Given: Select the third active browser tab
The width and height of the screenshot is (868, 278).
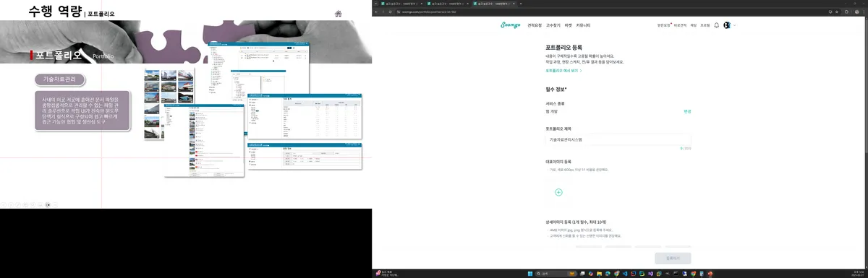Looking at the screenshot, I should (494, 4).
